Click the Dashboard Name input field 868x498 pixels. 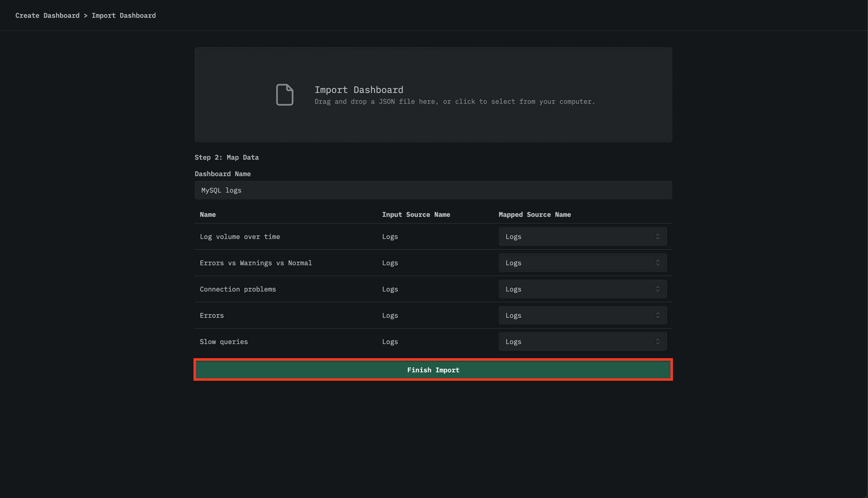point(433,190)
